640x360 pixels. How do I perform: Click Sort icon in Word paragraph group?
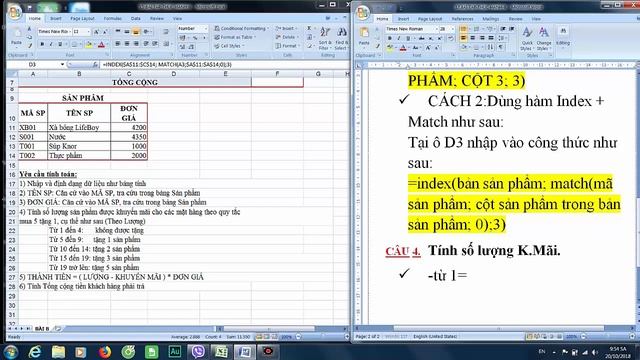pyautogui.click(x=491, y=47)
